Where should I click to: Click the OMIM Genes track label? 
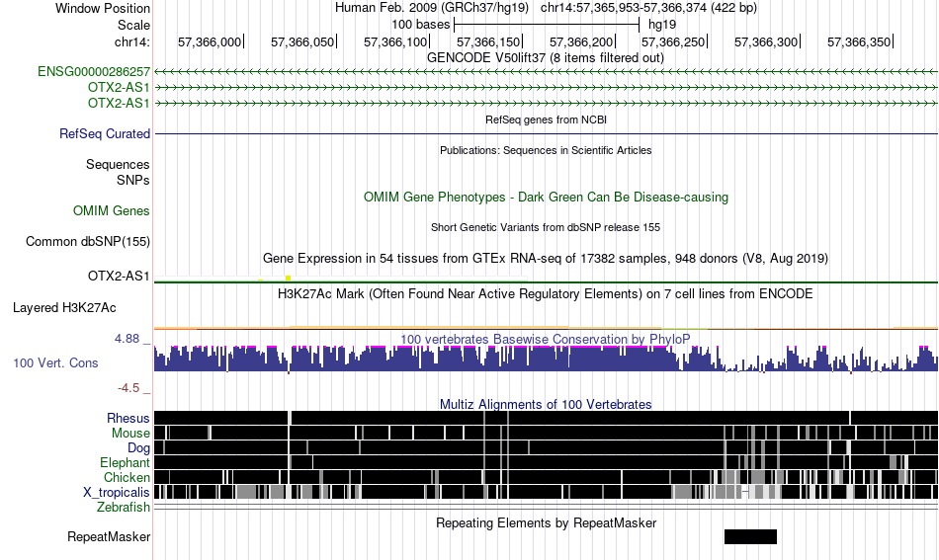(112, 210)
